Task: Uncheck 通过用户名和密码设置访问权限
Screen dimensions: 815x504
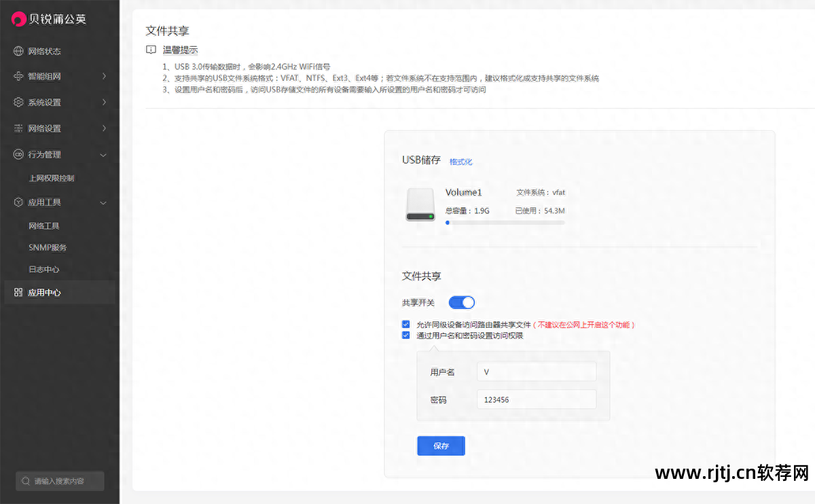Action: pyautogui.click(x=405, y=335)
